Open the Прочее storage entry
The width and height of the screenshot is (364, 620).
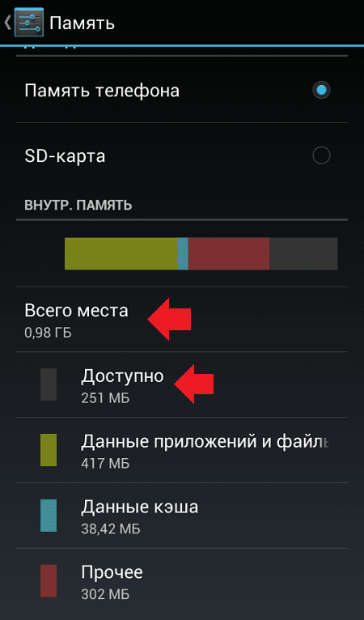(182, 581)
